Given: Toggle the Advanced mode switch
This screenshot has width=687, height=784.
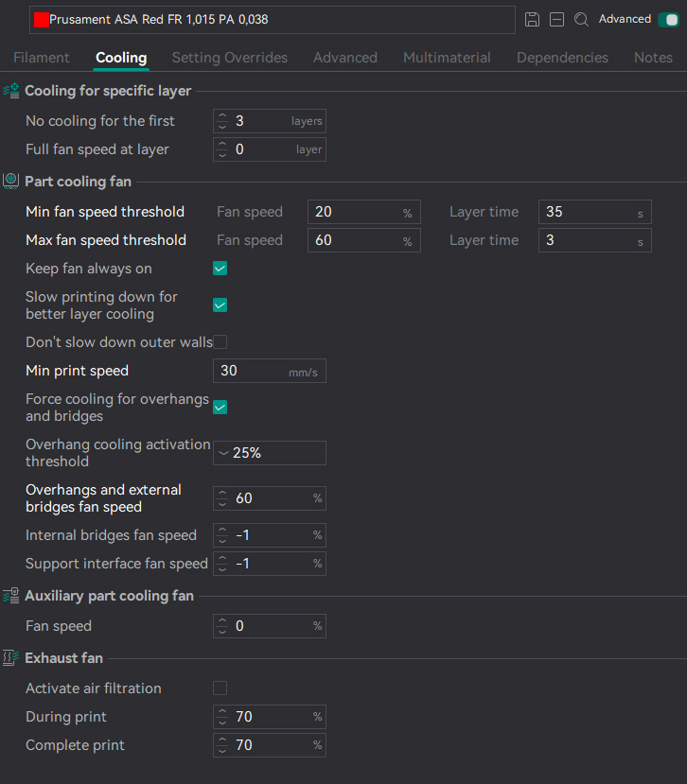Looking at the screenshot, I should point(668,19).
